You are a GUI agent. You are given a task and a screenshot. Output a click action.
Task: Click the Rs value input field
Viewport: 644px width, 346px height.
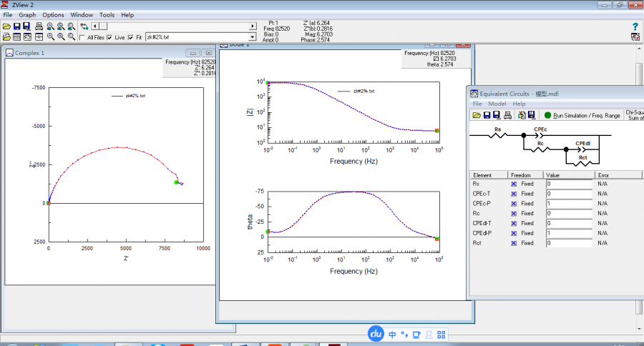tap(568, 184)
